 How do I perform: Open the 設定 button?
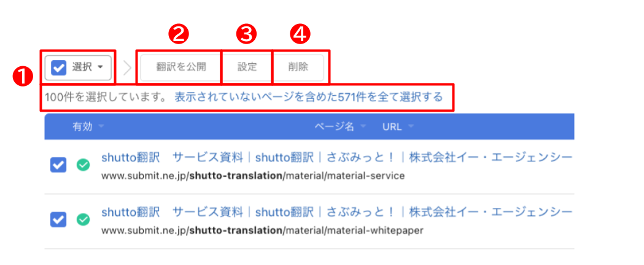247,67
